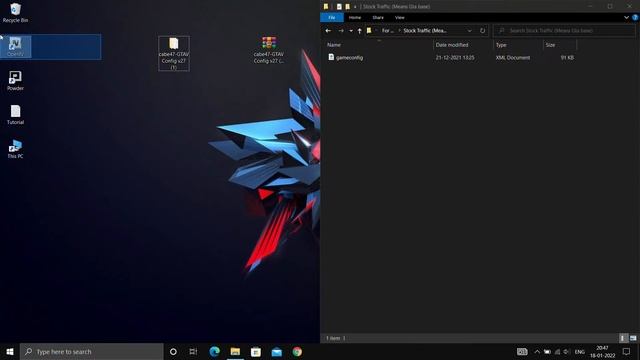Viewport: 640px width, 360px height.
Task: Click the new folder icon in quick access toolbar
Action: 347,7
